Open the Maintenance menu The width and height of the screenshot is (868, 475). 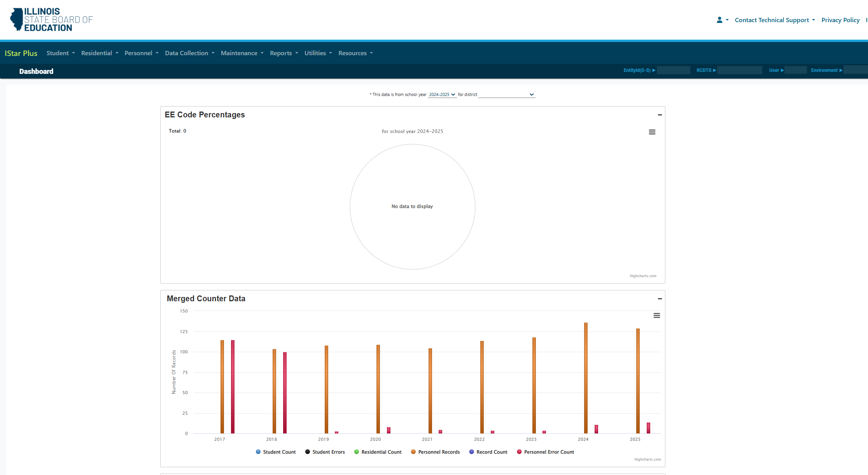click(242, 53)
